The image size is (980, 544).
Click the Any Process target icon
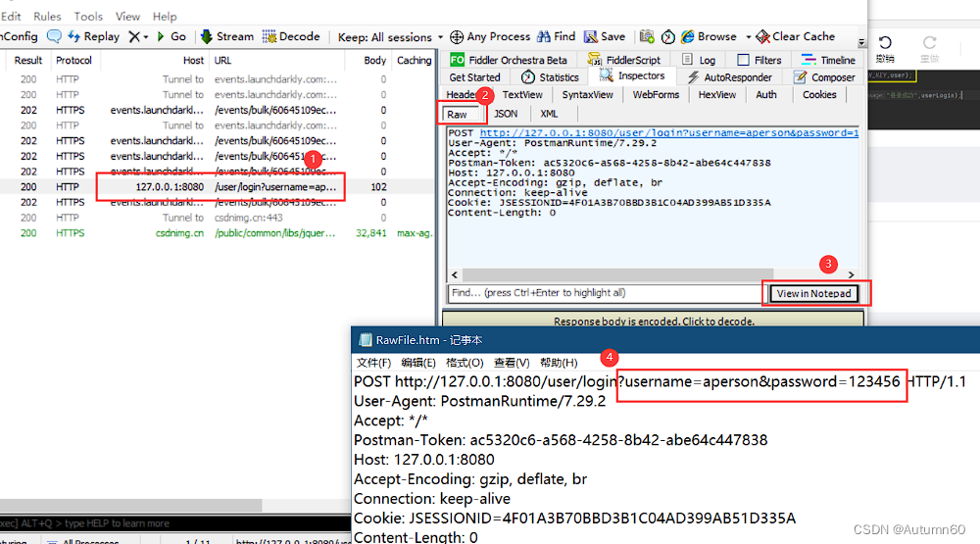pos(457,37)
